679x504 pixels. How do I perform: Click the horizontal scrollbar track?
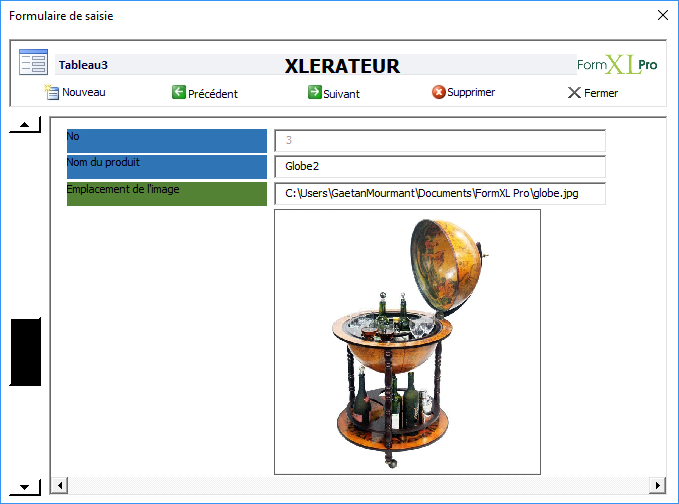pyautogui.click(x=358, y=485)
